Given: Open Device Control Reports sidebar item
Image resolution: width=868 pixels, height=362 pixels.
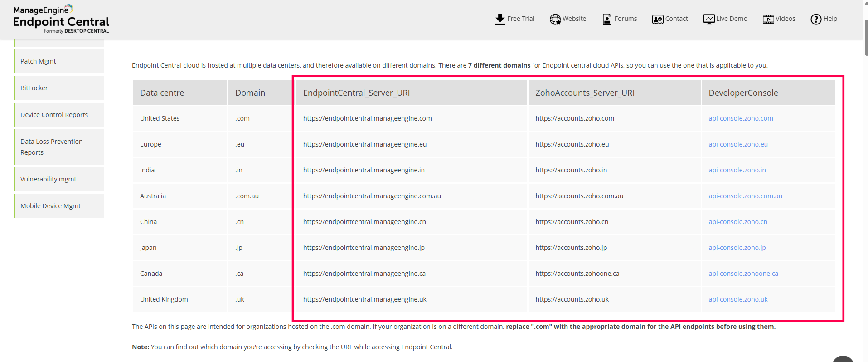Looking at the screenshot, I should tap(59, 115).
